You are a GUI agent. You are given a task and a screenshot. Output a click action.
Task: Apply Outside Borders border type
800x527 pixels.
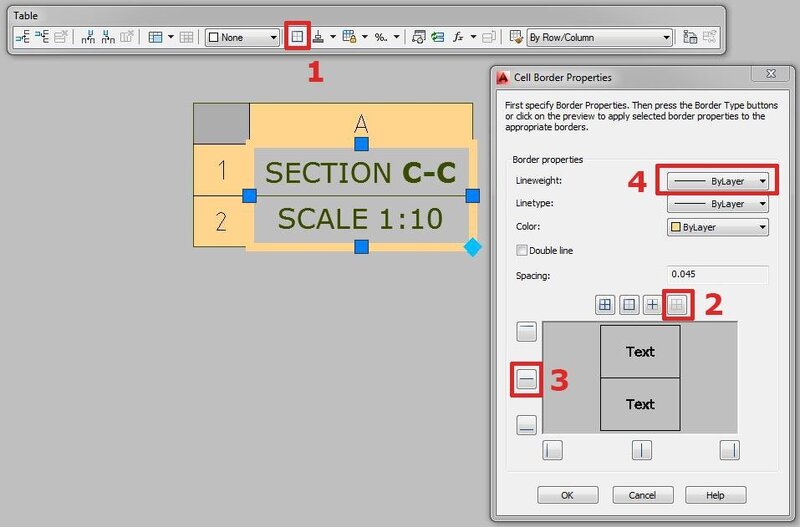(629, 305)
